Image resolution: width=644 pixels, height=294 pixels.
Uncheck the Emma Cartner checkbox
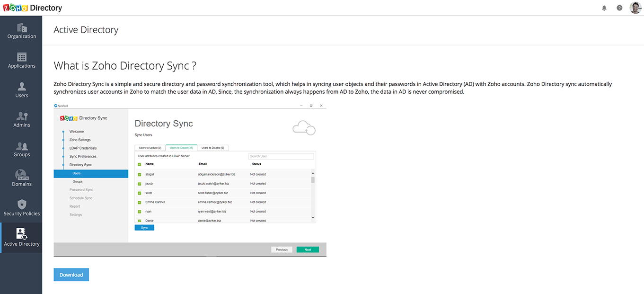click(140, 202)
